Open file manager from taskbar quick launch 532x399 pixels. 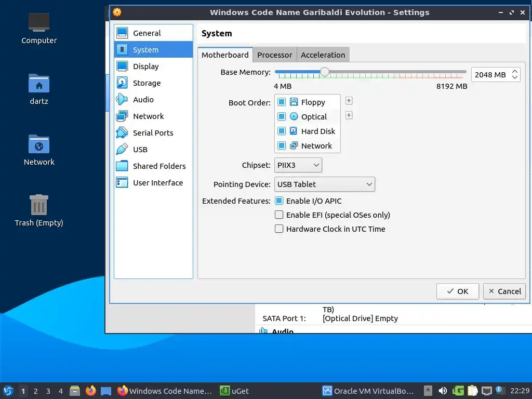click(75, 391)
